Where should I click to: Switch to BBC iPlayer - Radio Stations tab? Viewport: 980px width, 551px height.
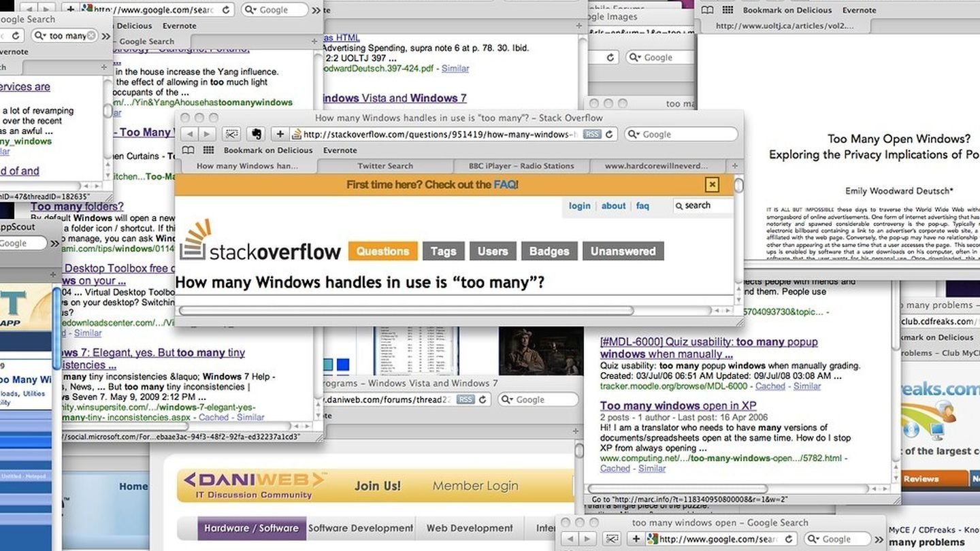coord(521,166)
